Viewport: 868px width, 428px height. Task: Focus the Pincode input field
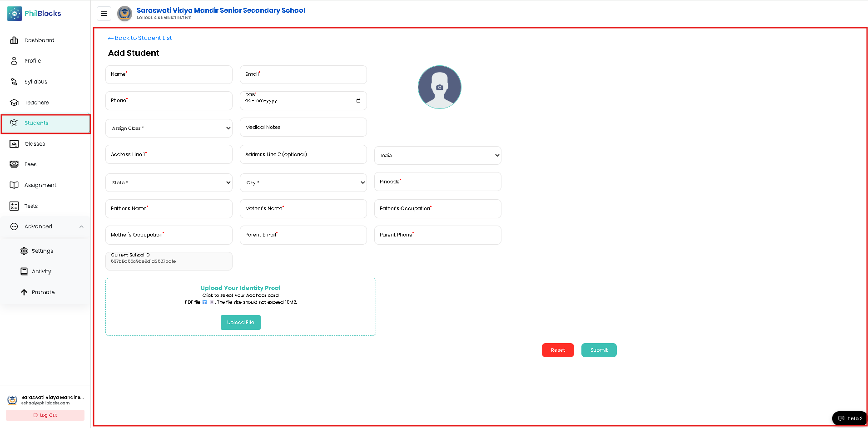[x=438, y=182]
